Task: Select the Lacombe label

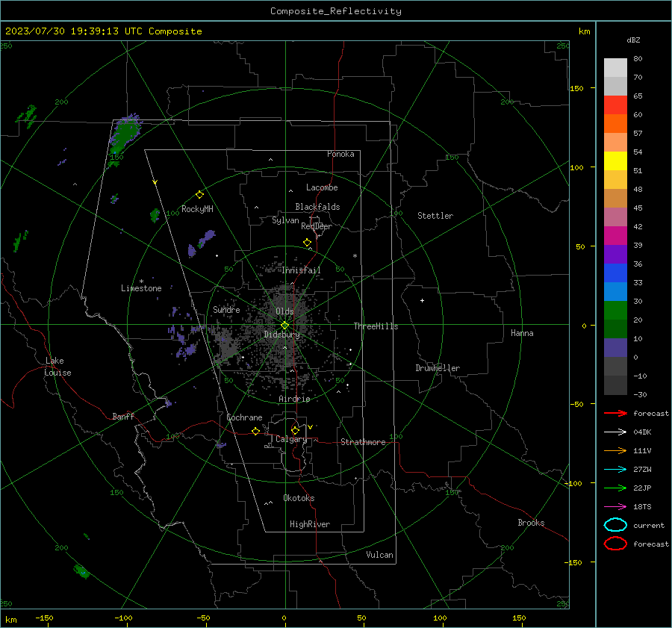Action: point(322,187)
